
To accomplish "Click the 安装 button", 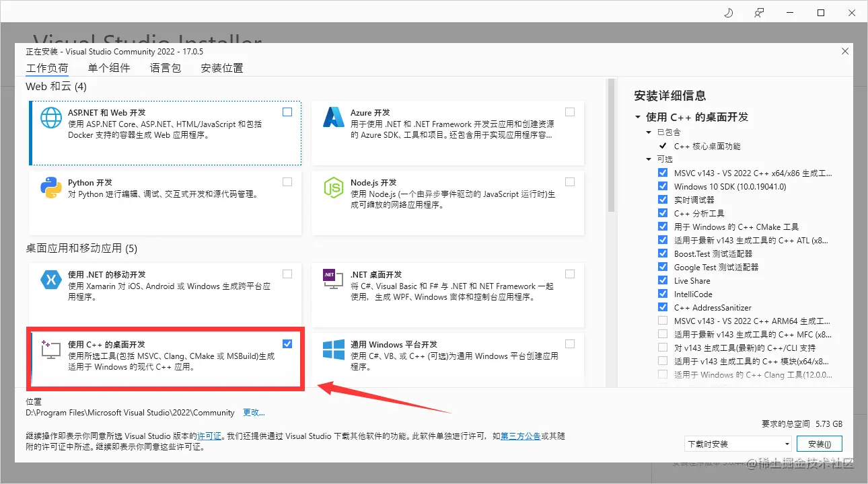I will point(819,444).
